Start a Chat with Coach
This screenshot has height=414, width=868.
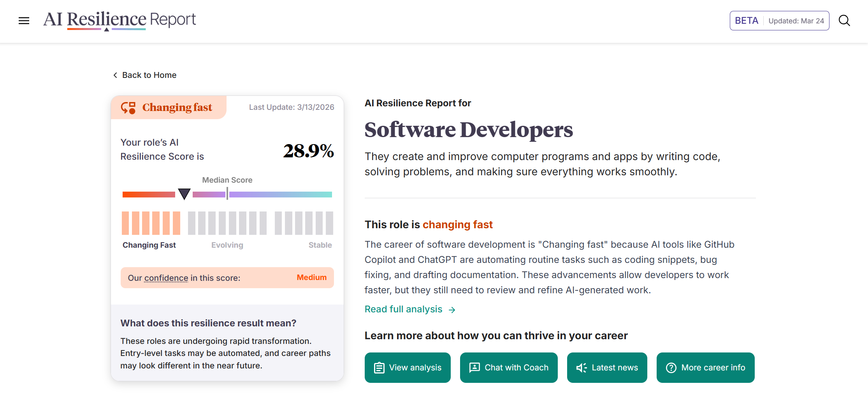(x=509, y=367)
